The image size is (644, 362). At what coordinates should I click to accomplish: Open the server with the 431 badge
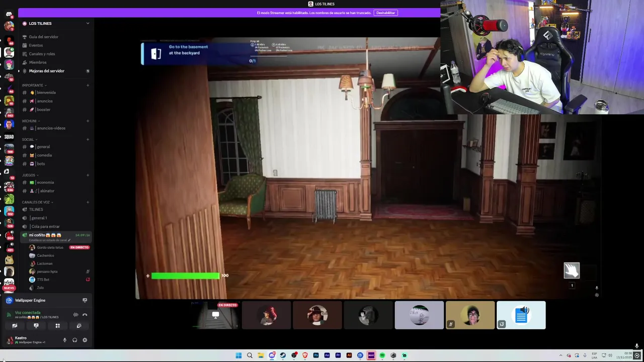tap(9, 247)
